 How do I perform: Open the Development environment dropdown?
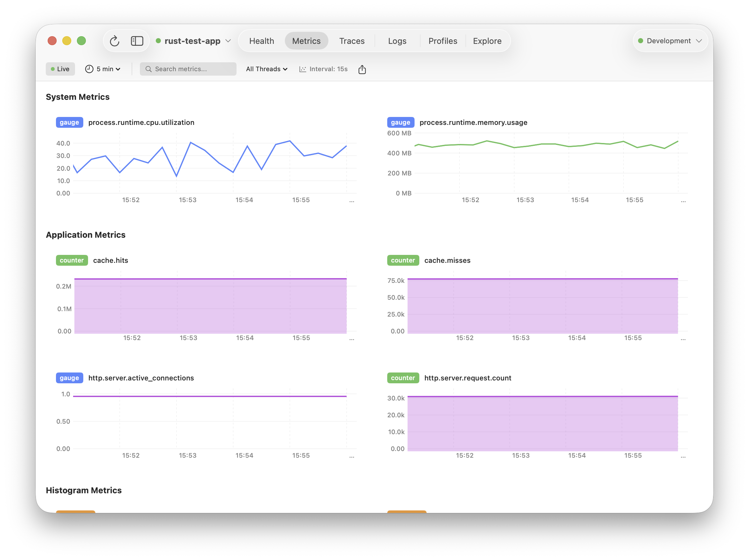tap(670, 41)
